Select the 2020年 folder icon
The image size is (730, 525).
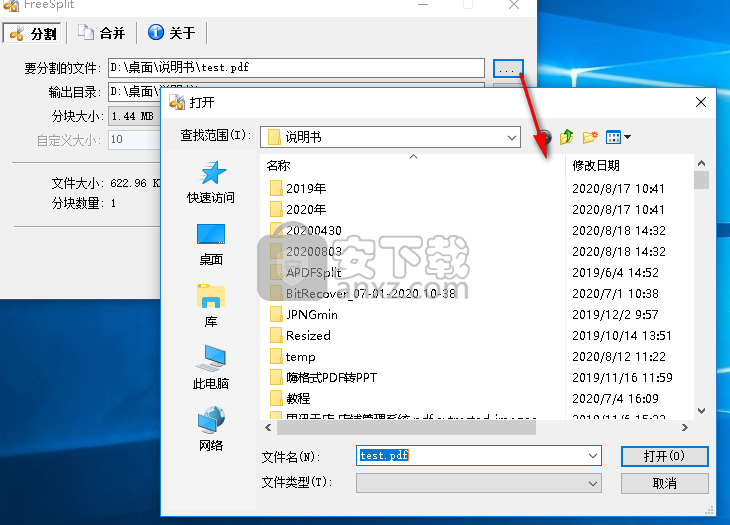pos(276,209)
